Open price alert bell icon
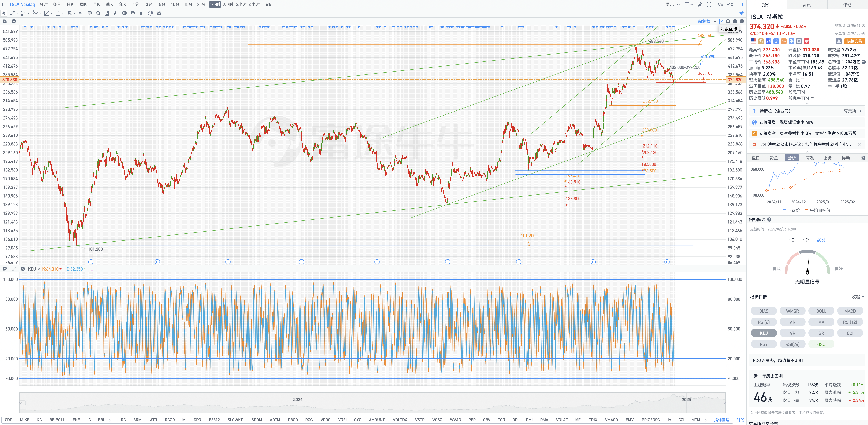 tap(839, 41)
